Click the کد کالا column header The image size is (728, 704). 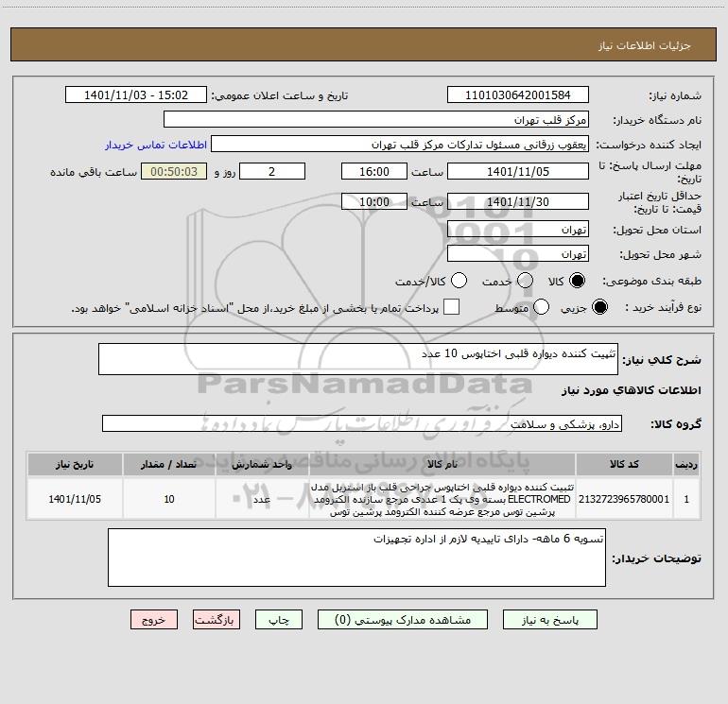(x=624, y=464)
